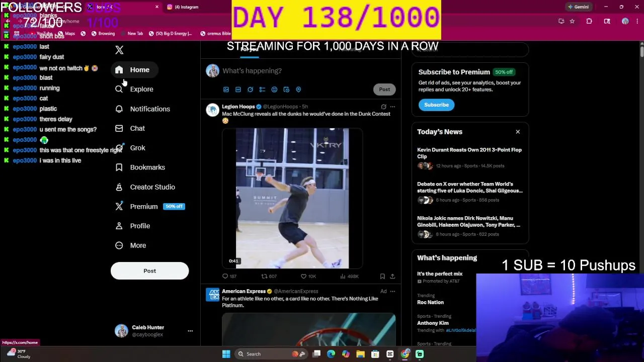This screenshot has width=644, height=362.
Task: Open Grok in the sidebar
Action: point(130,148)
